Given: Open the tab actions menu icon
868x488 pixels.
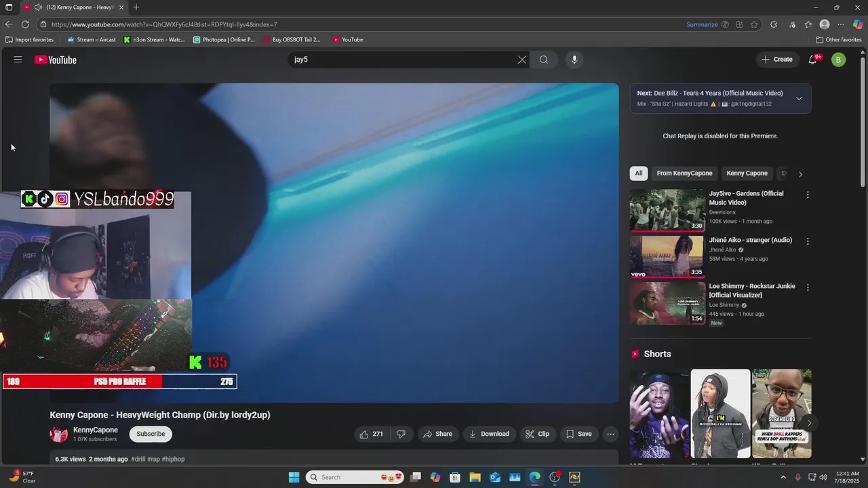Looking at the screenshot, I should [9, 7].
